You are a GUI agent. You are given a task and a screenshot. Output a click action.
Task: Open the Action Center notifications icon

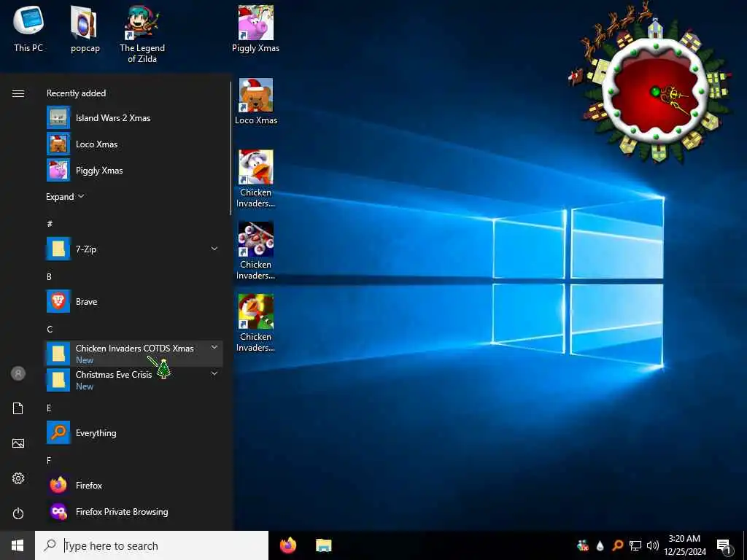click(724, 545)
